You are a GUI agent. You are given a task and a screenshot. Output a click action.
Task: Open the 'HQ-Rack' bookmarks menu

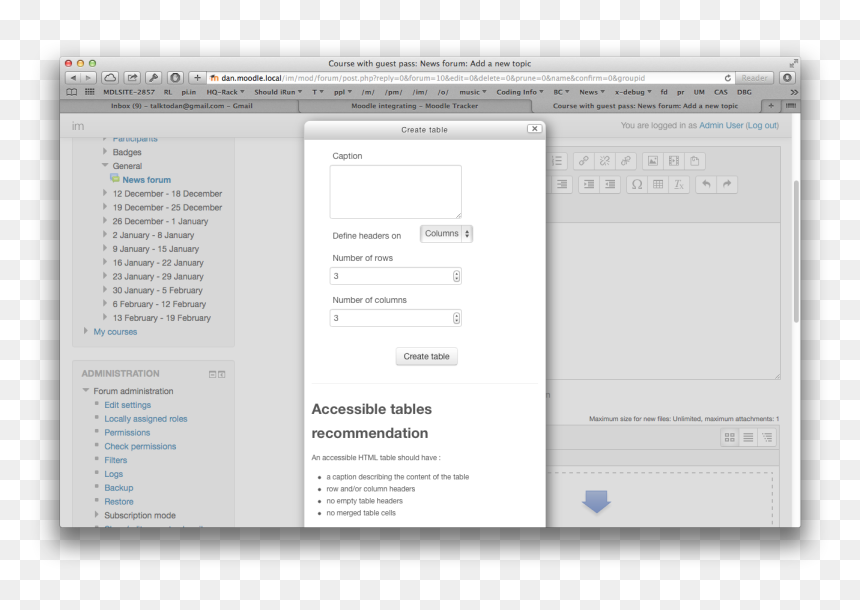tap(225, 92)
